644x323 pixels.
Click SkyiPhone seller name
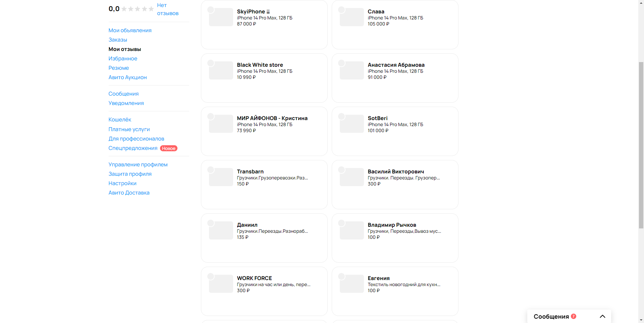click(x=251, y=11)
